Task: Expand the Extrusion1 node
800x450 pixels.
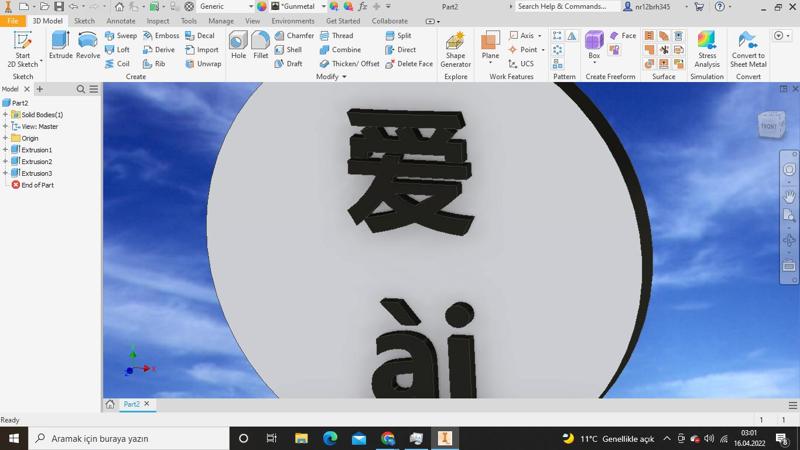Action: [5, 150]
